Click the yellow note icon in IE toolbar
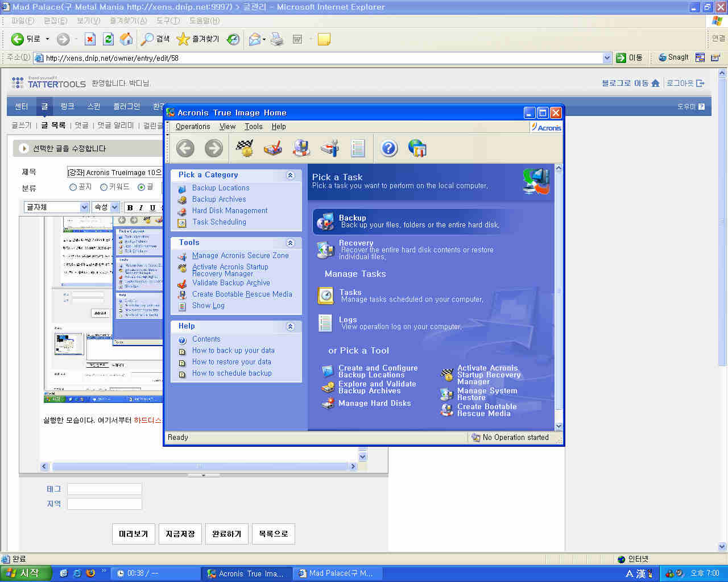The width and height of the screenshot is (728, 582). tap(324, 39)
